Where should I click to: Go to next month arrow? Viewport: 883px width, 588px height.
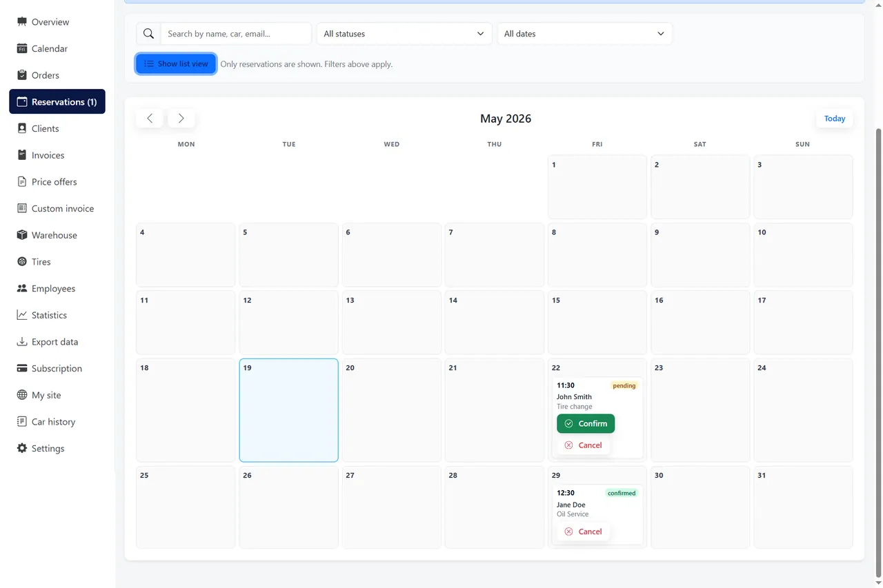(181, 119)
